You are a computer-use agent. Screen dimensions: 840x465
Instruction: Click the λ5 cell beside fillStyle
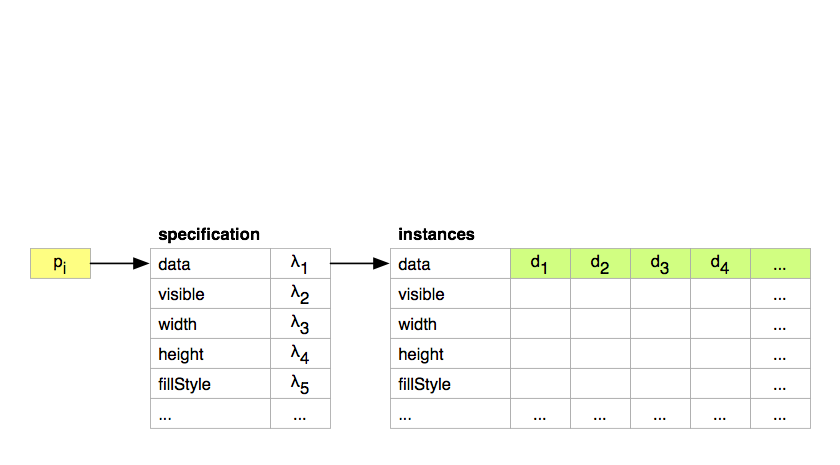click(x=301, y=384)
